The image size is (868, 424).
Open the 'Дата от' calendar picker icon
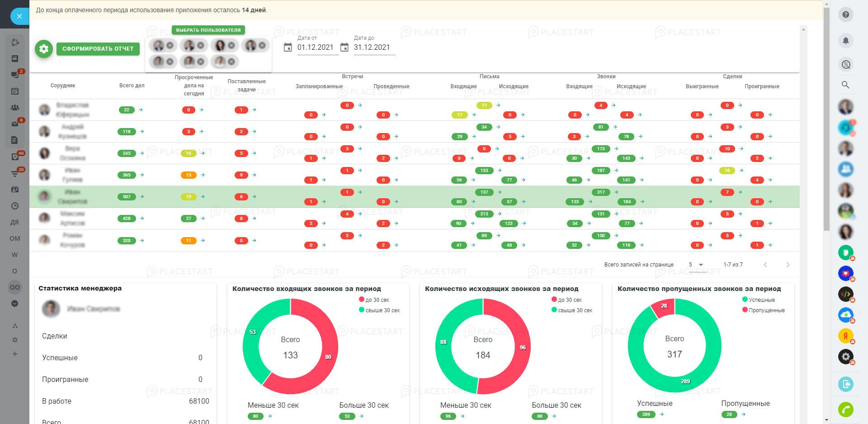[288, 48]
